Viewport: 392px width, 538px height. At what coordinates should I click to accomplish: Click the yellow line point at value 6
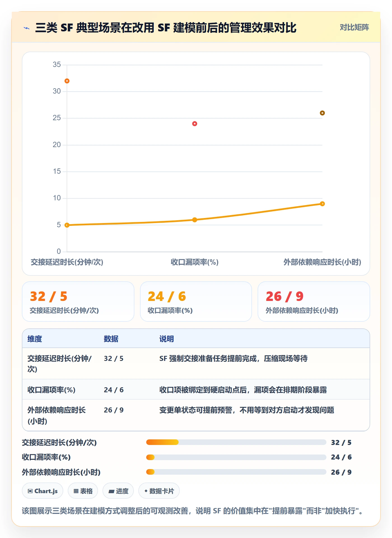point(195,220)
